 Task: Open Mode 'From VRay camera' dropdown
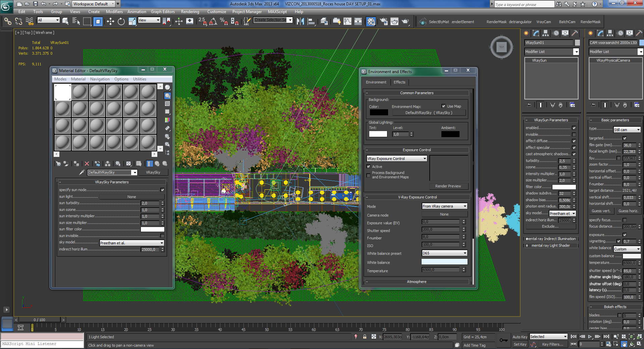pos(444,206)
